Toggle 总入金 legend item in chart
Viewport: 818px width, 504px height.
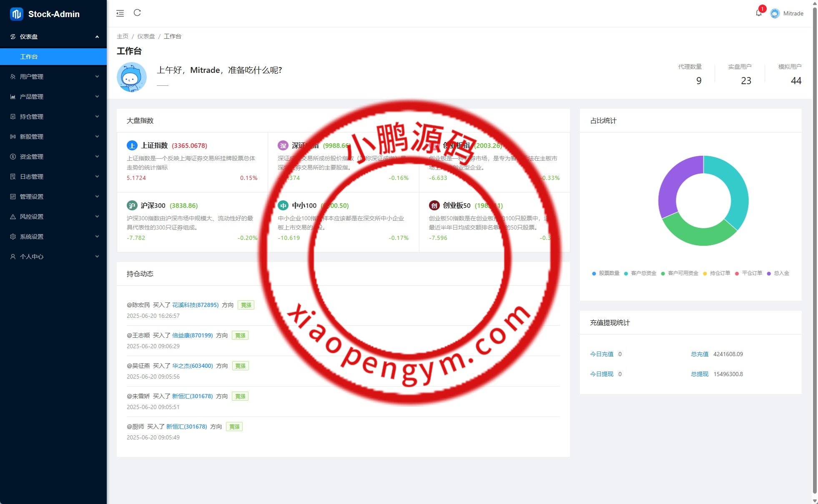pyautogui.click(x=781, y=273)
